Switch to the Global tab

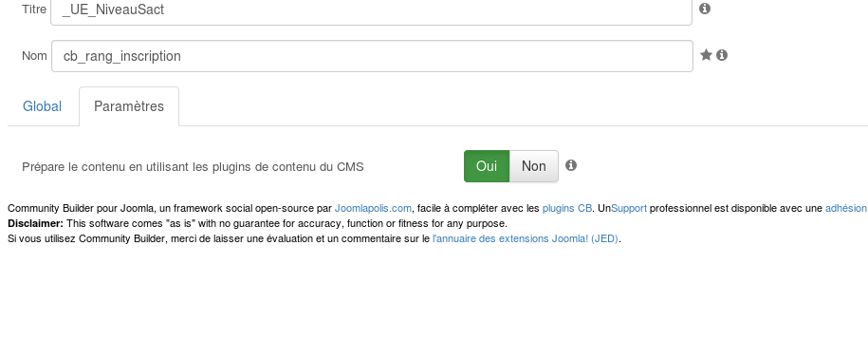pyautogui.click(x=42, y=106)
